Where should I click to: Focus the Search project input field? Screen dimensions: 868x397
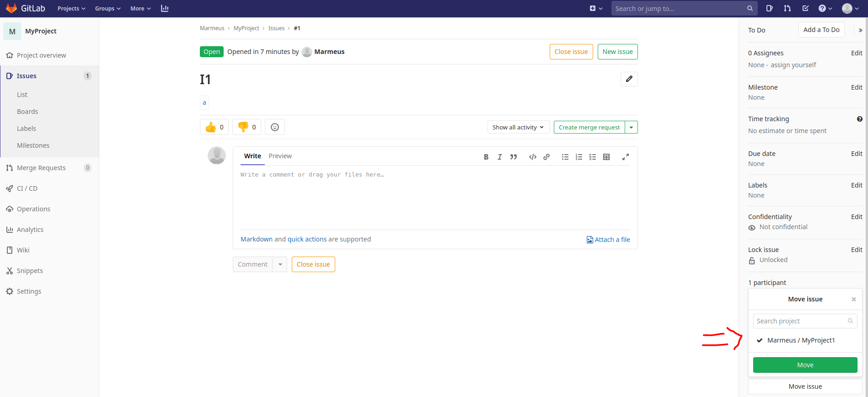(805, 321)
